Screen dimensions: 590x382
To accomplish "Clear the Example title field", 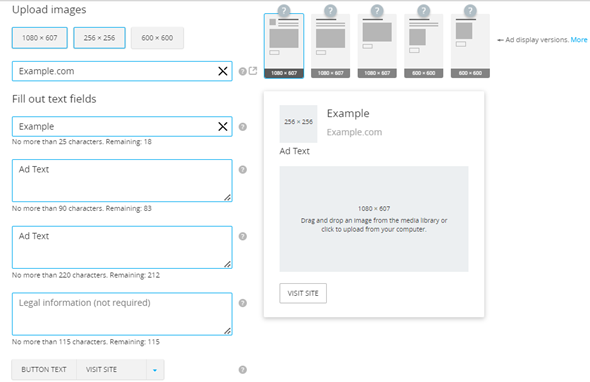I will pyautogui.click(x=223, y=126).
